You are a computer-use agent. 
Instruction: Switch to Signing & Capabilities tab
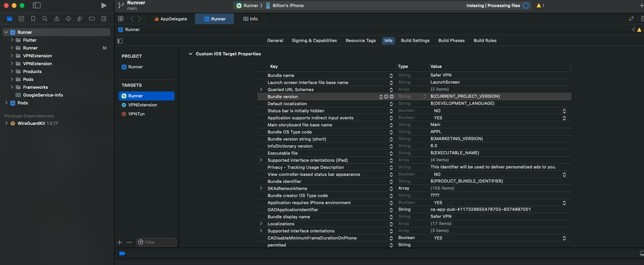(x=314, y=40)
